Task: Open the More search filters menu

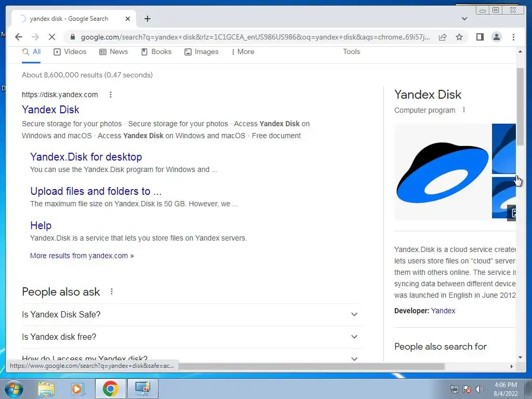Action: (x=243, y=52)
